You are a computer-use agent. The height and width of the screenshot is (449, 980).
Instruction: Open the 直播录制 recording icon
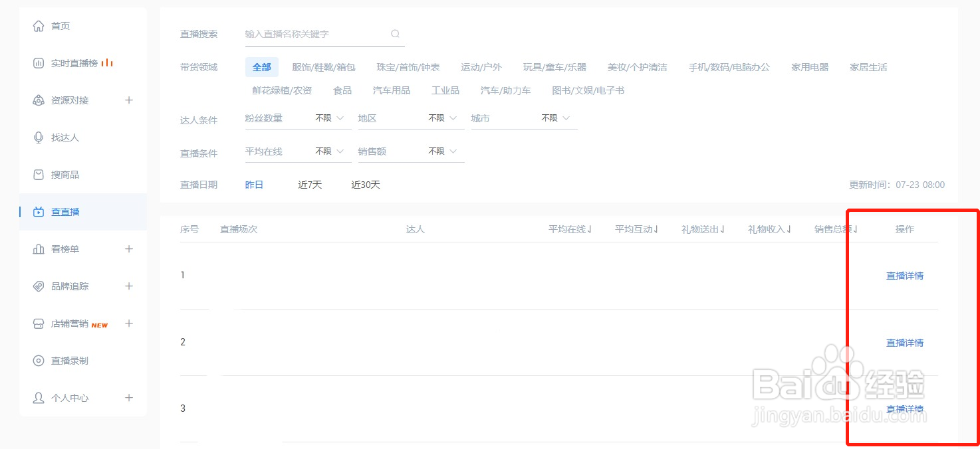click(x=39, y=361)
